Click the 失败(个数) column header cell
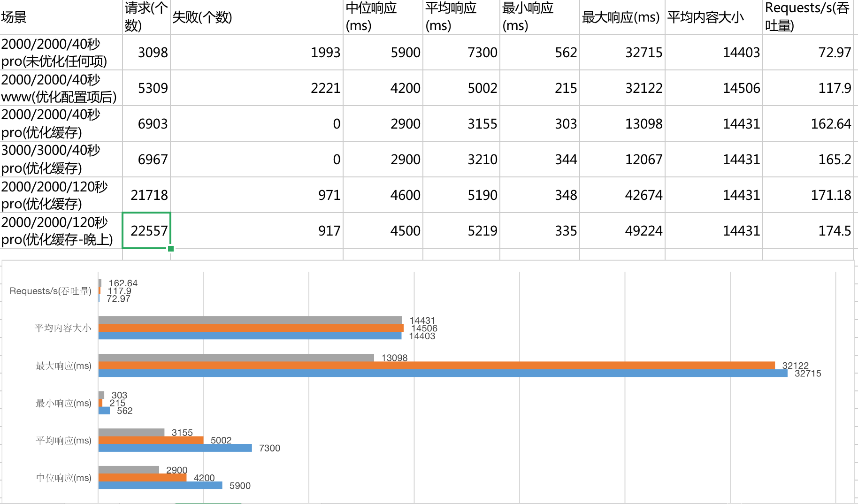858x504 pixels. (256, 17)
